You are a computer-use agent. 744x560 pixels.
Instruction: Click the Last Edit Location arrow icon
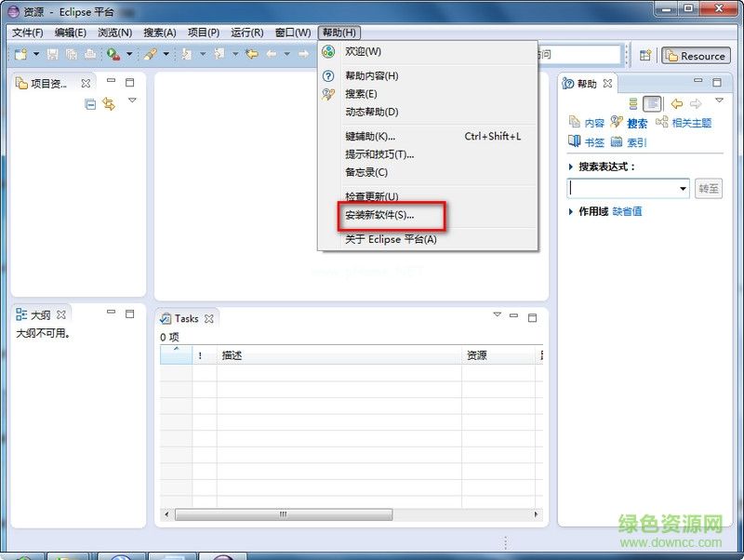(x=250, y=55)
